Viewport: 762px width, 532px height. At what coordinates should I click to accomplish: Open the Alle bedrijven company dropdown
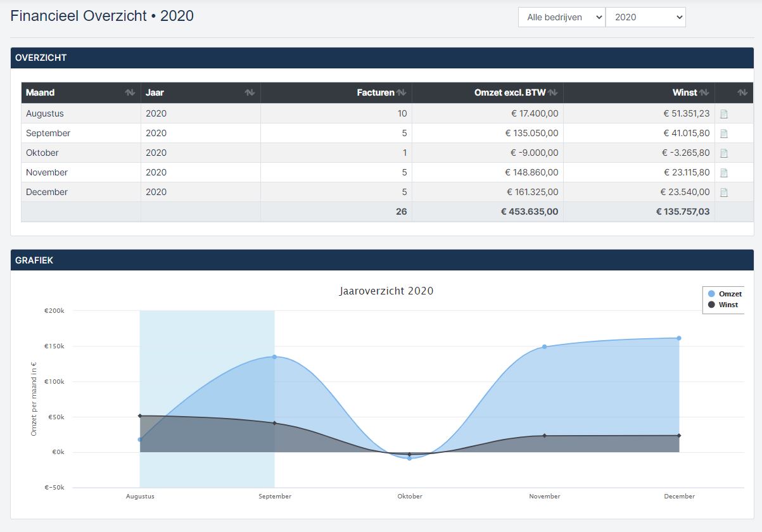pyautogui.click(x=562, y=17)
